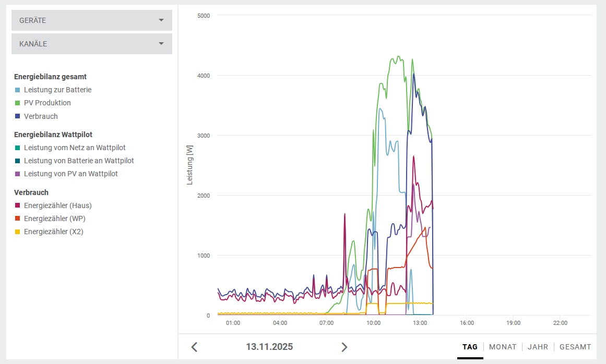Viewport: 606px width, 364px height.
Task: Click the Energiezähler (WP) orange square
Action: tap(18, 219)
